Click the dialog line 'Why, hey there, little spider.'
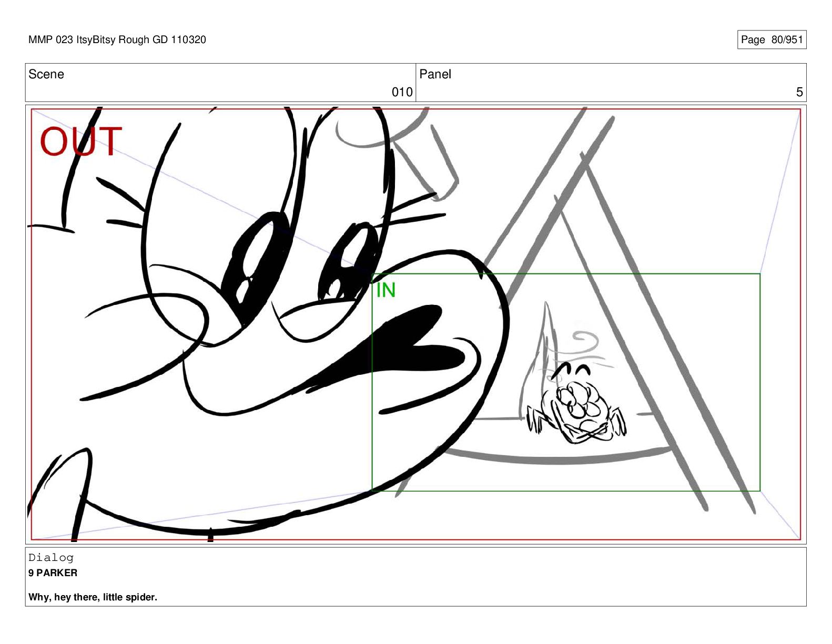 [x=93, y=597]
